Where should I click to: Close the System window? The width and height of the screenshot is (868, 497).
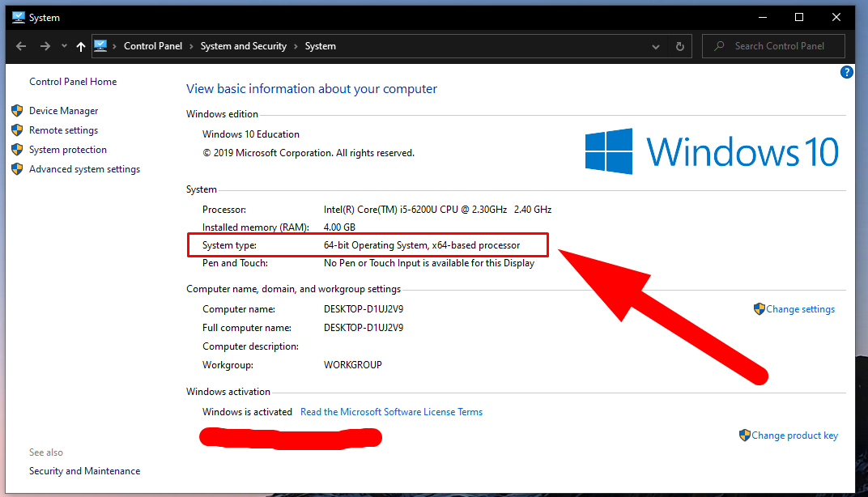(836, 17)
